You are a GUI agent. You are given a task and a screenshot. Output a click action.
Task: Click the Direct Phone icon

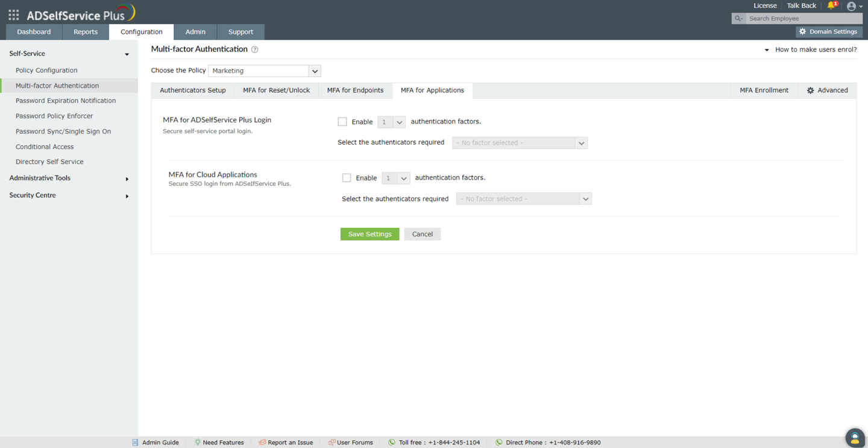499,443
